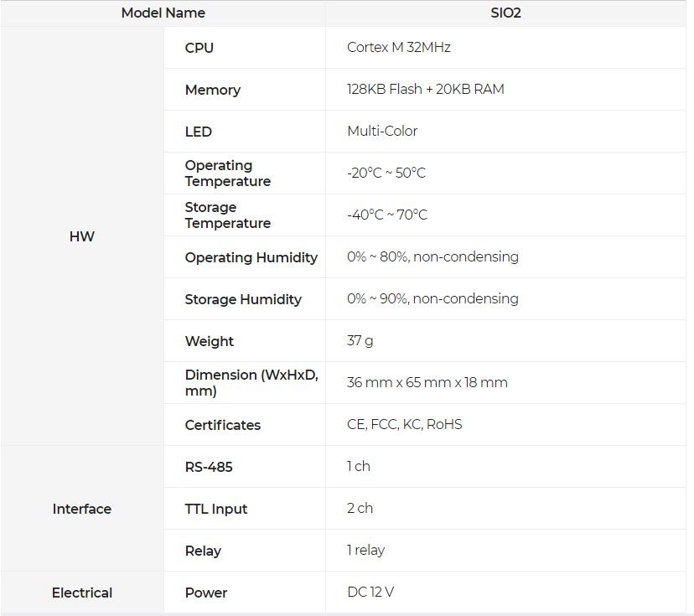This screenshot has width=694, height=616.
Task: Select the "-40°C ~ 70°C" storage temperature value
Action: coord(387,215)
